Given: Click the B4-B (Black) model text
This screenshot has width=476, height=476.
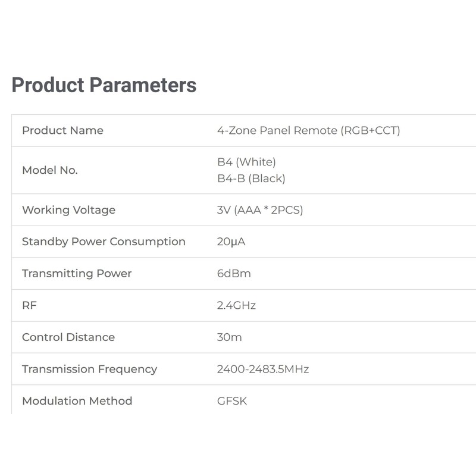Looking at the screenshot, I should [251, 178].
